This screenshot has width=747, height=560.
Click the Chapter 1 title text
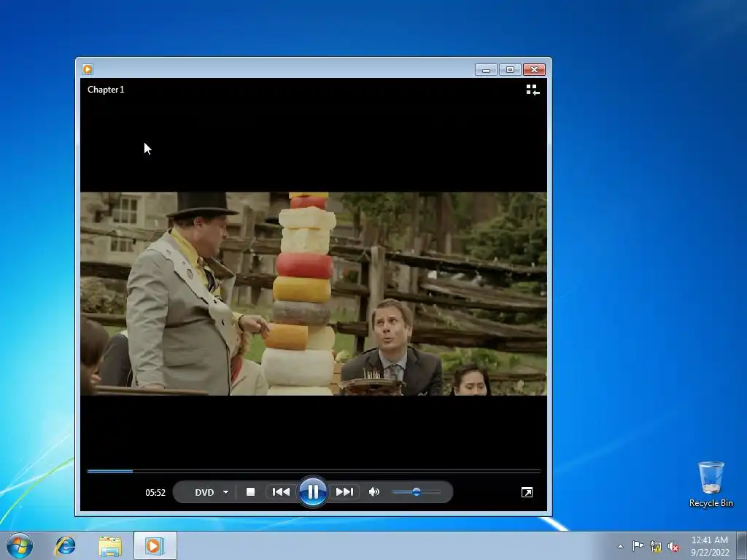click(x=106, y=90)
